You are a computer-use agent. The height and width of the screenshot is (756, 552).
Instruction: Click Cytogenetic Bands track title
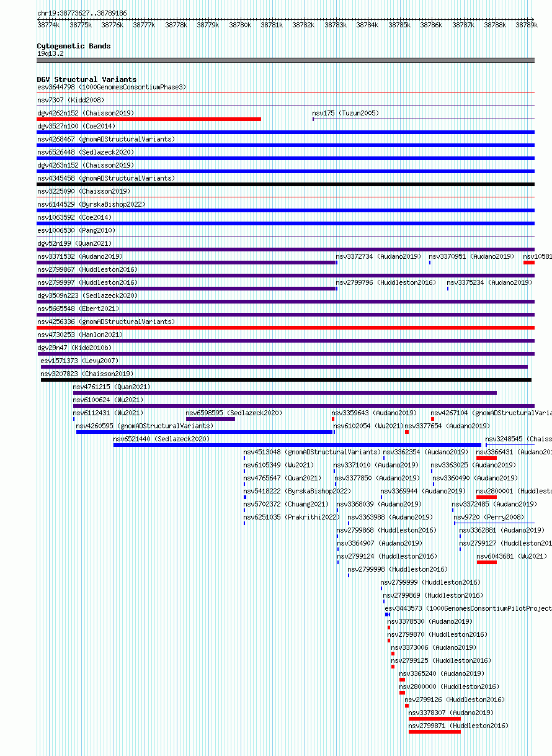click(x=74, y=46)
